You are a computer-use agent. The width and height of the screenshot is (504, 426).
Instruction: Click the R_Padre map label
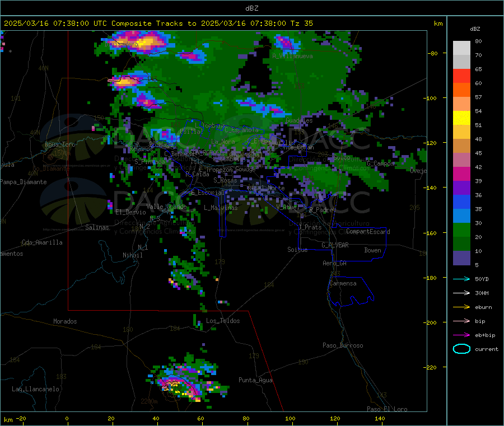click(321, 210)
